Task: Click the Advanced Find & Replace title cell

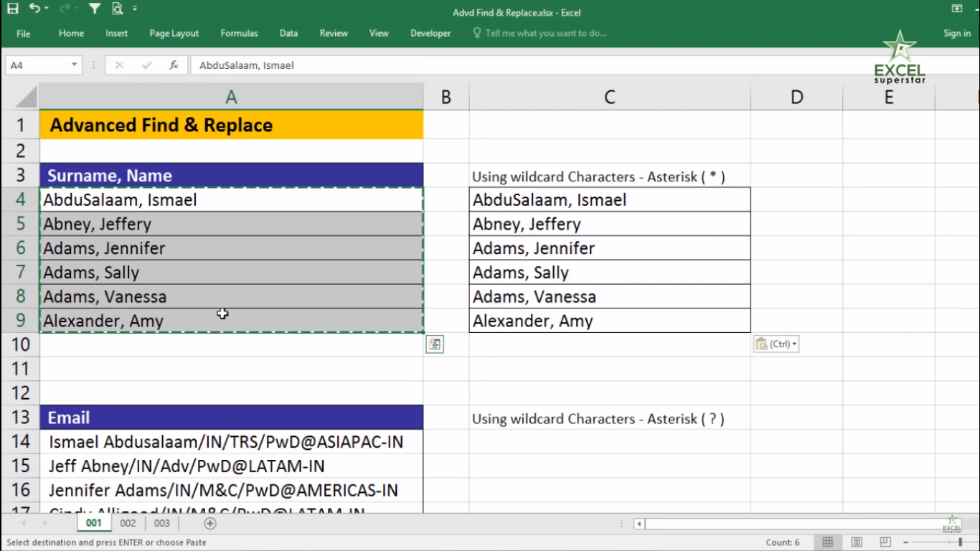Action: point(231,125)
